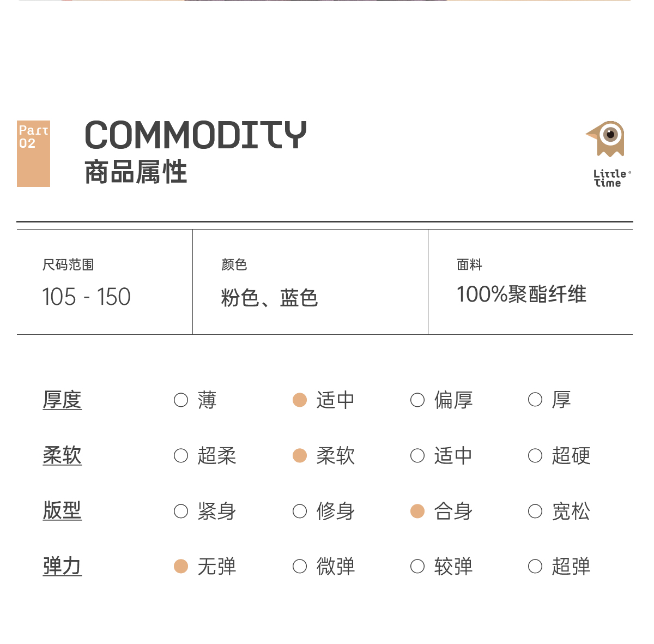The image size is (654, 644).
Task: Select the 超弹 elasticity radio button
Action: click(535, 567)
